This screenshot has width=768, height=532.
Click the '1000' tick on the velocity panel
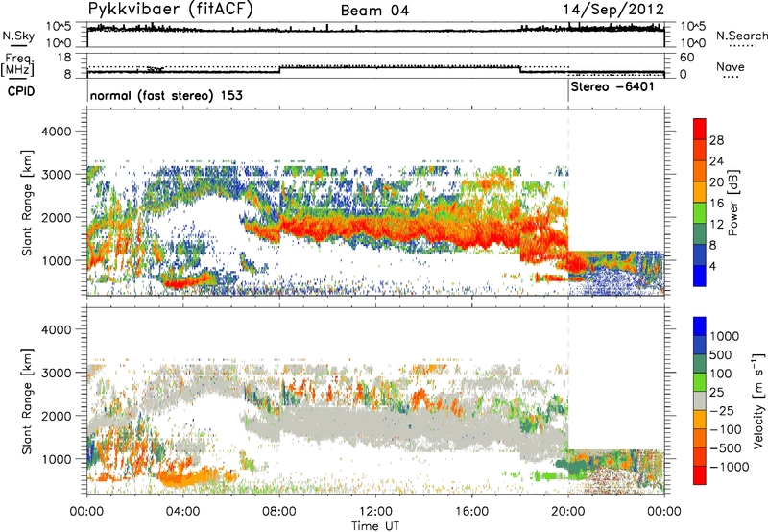pyautogui.click(x=56, y=459)
